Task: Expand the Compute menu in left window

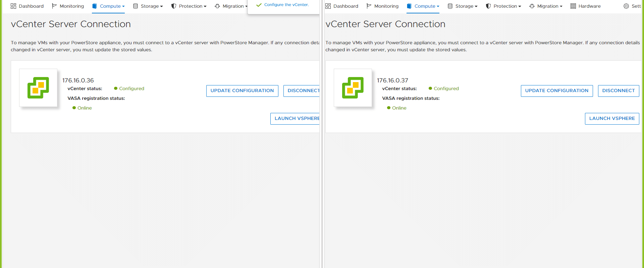Action: point(108,6)
